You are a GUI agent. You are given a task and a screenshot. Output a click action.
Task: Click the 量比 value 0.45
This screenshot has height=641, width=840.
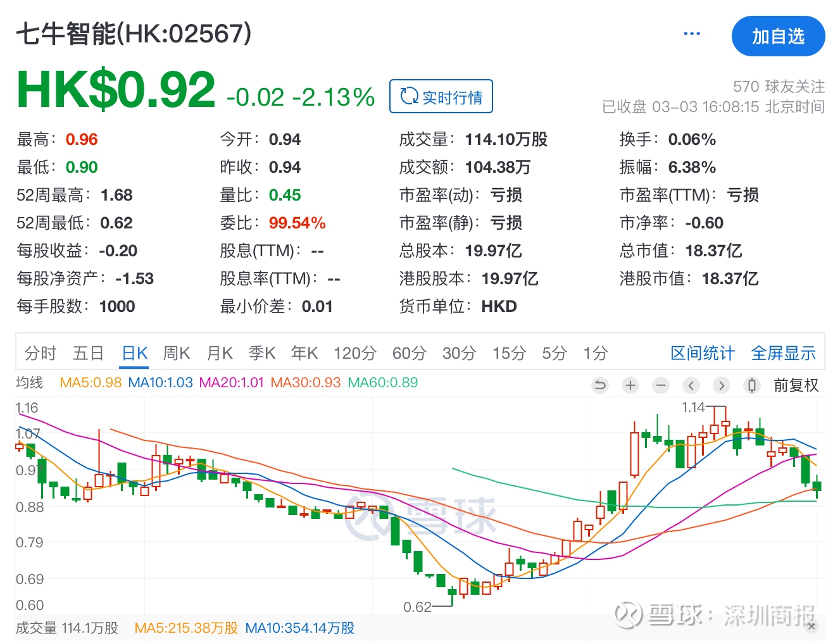[x=285, y=195]
